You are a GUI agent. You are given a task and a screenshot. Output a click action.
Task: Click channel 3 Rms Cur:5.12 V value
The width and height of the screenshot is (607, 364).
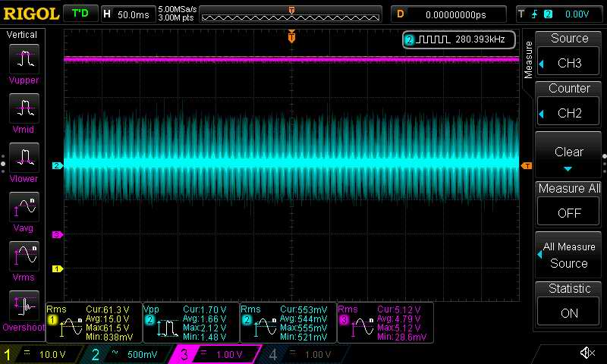point(399,309)
